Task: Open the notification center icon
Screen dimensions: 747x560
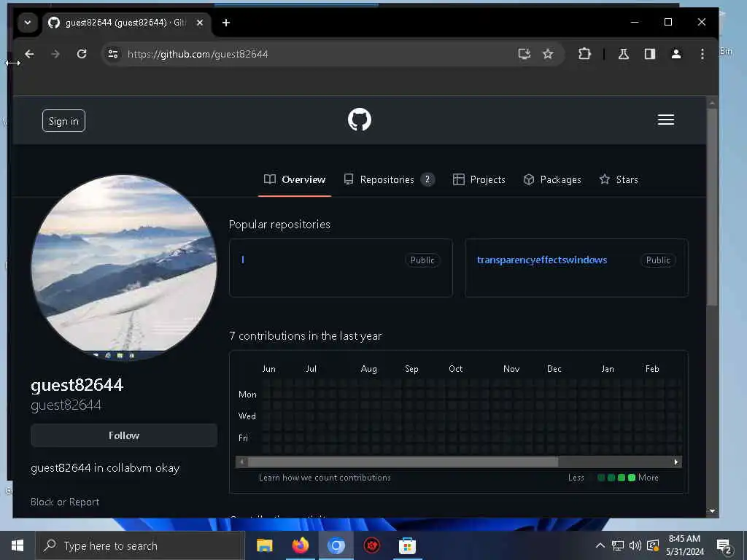Action: tap(724, 546)
